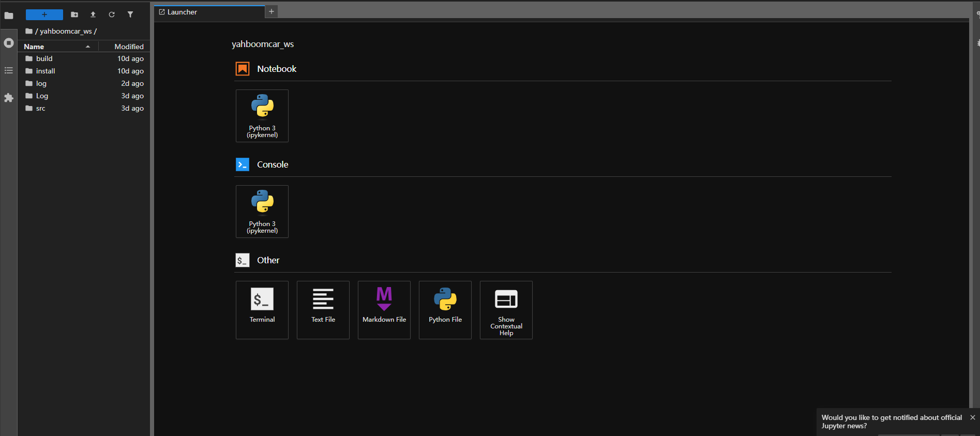Sort files by Modified column header

pos(129,47)
